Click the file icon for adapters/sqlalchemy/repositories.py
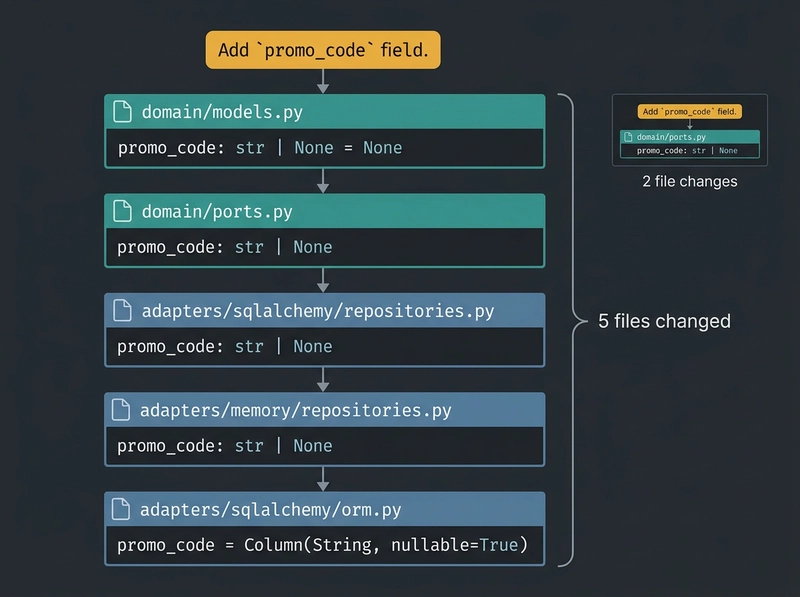The width and height of the screenshot is (800, 597). click(122, 310)
